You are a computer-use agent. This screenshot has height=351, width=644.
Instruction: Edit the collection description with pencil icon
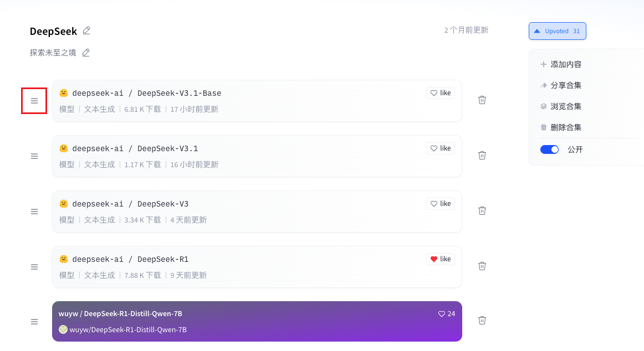86,53
